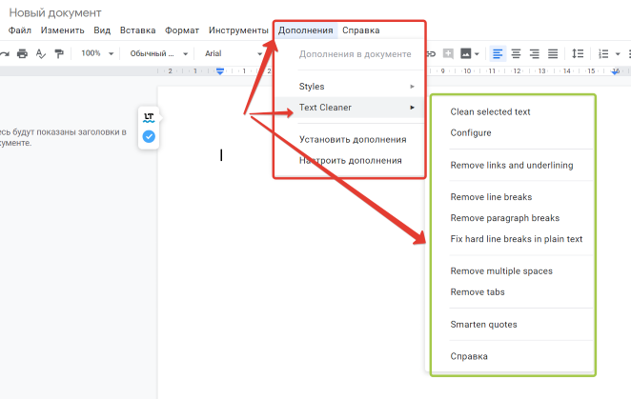Run spelling and grammar check icon

point(40,54)
